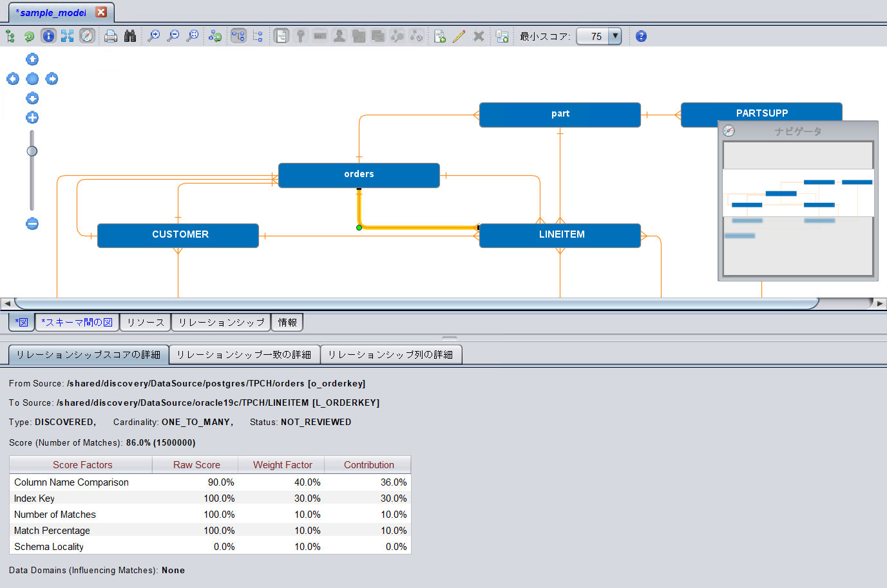
Task: Select the sample_model editor tab
Action: pyautogui.click(x=51, y=12)
